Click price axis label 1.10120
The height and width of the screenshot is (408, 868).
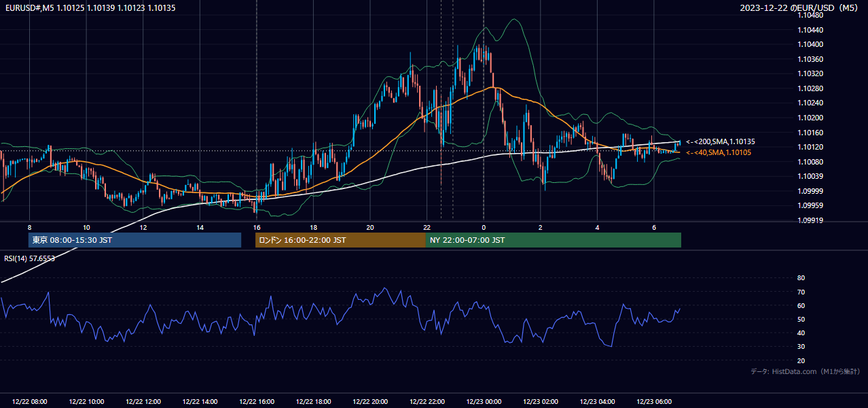[x=812, y=147]
